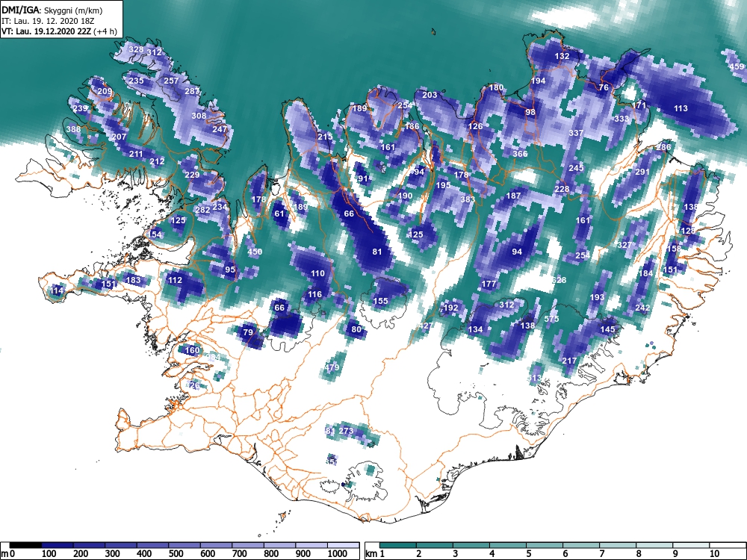Image resolution: width=747 pixels, height=560 pixels.
Task: Click visibility value '308' on the map
Action: click(199, 116)
